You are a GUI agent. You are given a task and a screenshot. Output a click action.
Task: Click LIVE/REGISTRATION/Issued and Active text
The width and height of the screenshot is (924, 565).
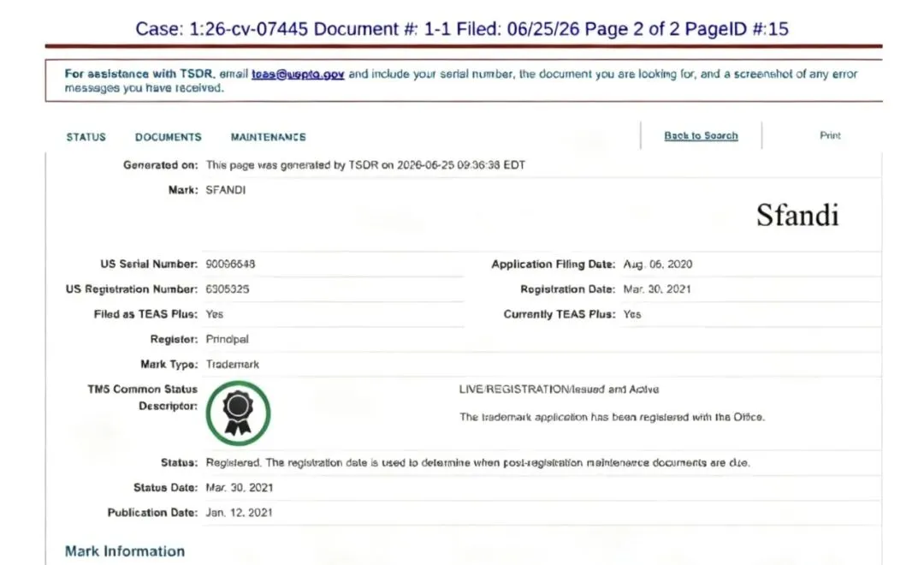[559, 390]
